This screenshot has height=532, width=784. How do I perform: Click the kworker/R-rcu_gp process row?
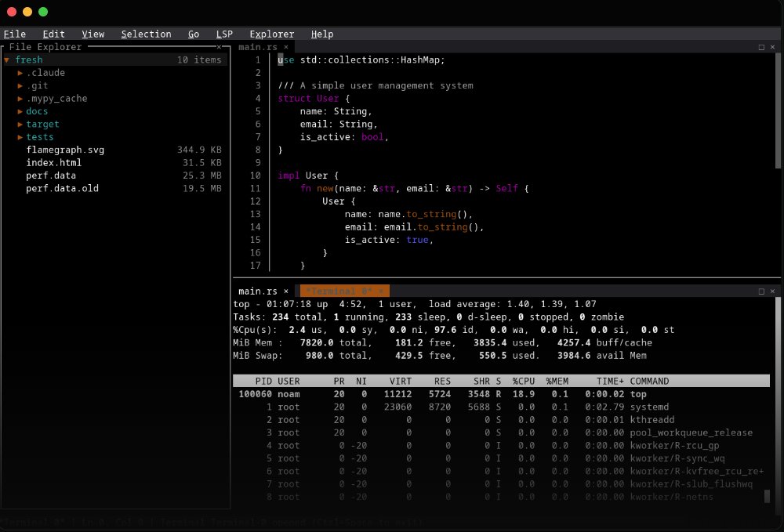tap(501, 446)
